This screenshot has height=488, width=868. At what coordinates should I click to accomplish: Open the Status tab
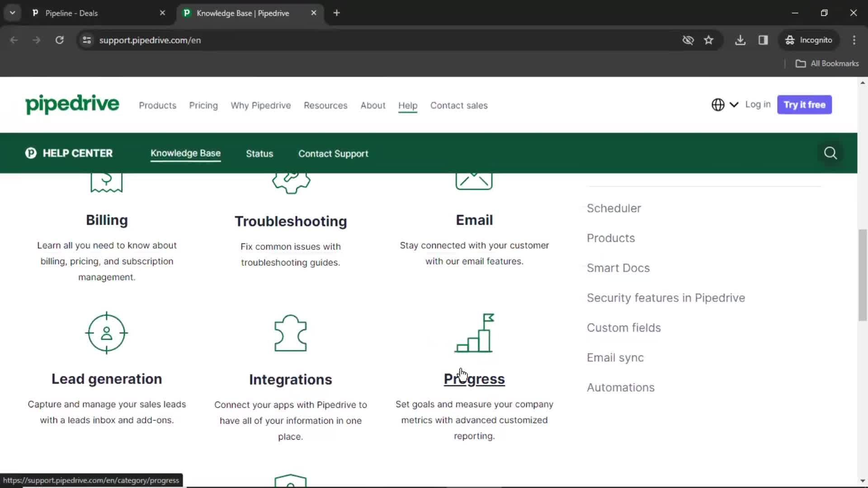pyautogui.click(x=259, y=154)
